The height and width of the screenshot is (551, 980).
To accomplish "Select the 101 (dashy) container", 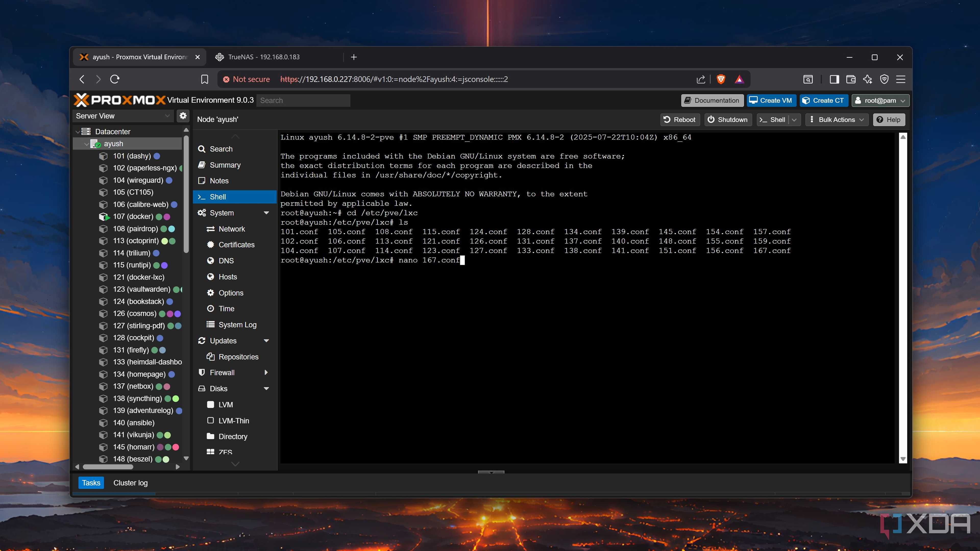I will coord(132,156).
